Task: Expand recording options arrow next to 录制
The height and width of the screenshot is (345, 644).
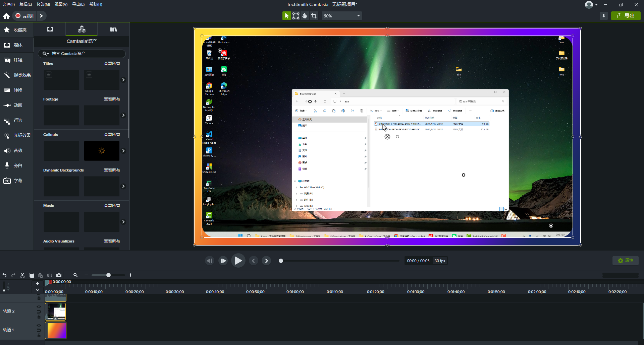Action: pyautogui.click(x=41, y=16)
